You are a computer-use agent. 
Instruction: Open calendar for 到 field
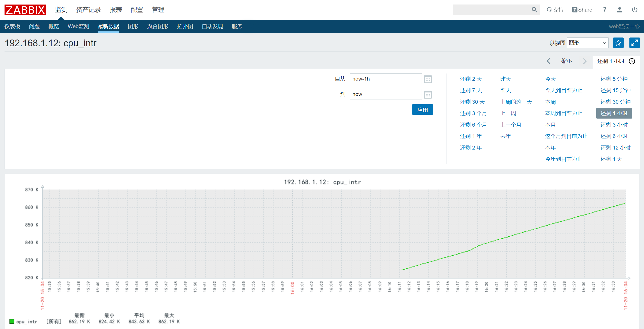(x=428, y=95)
